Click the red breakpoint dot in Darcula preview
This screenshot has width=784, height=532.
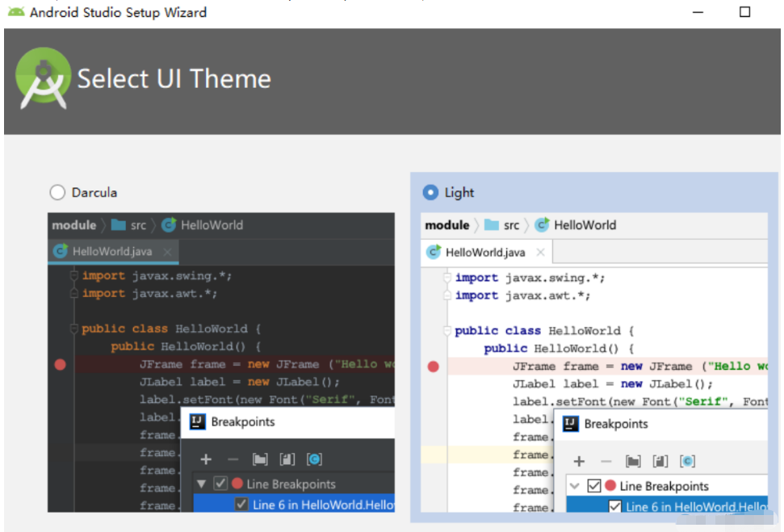point(60,364)
